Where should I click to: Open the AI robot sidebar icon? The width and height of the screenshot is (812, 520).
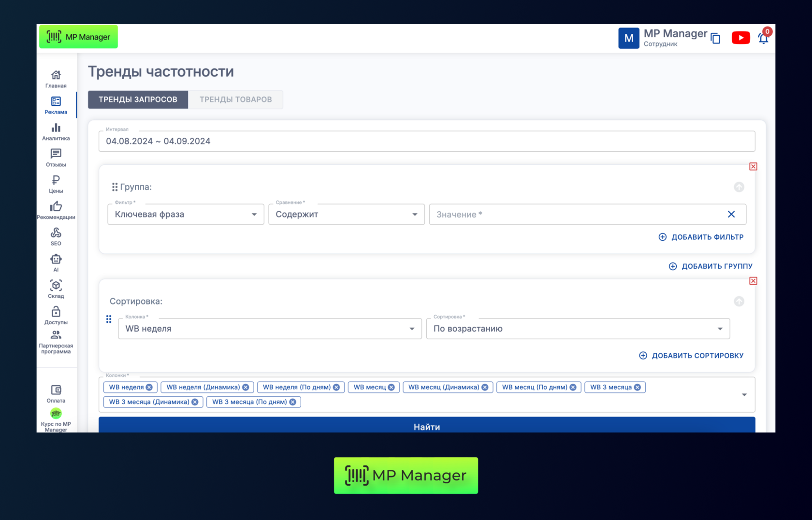(x=56, y=263)
